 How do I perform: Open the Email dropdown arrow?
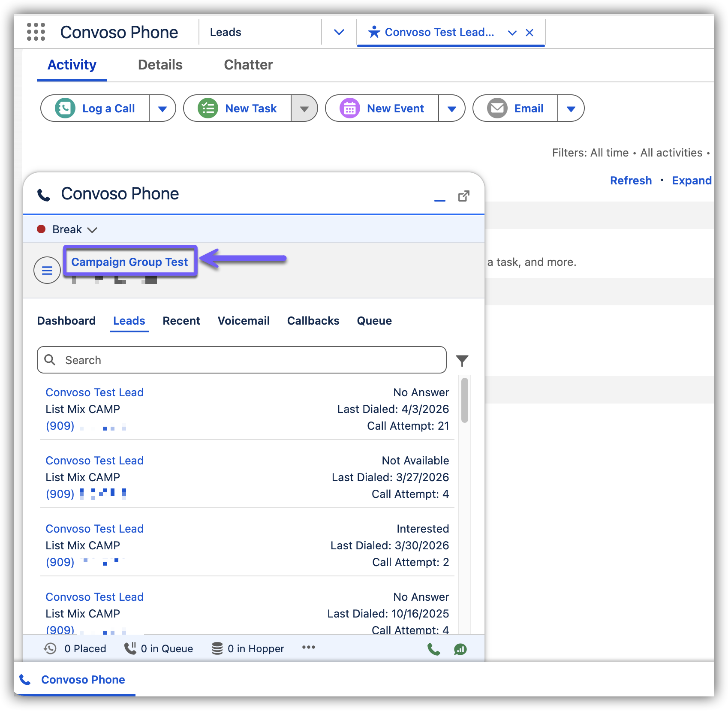point(571,109)
